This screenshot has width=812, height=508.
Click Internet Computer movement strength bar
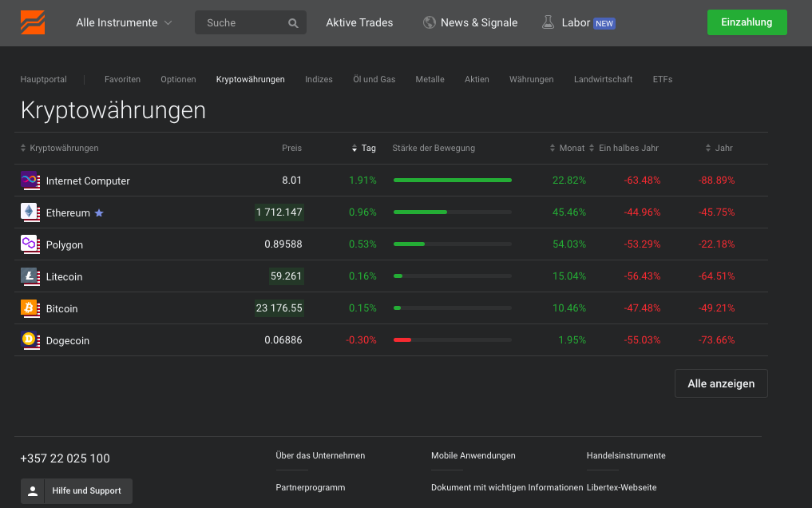point(453,181)
